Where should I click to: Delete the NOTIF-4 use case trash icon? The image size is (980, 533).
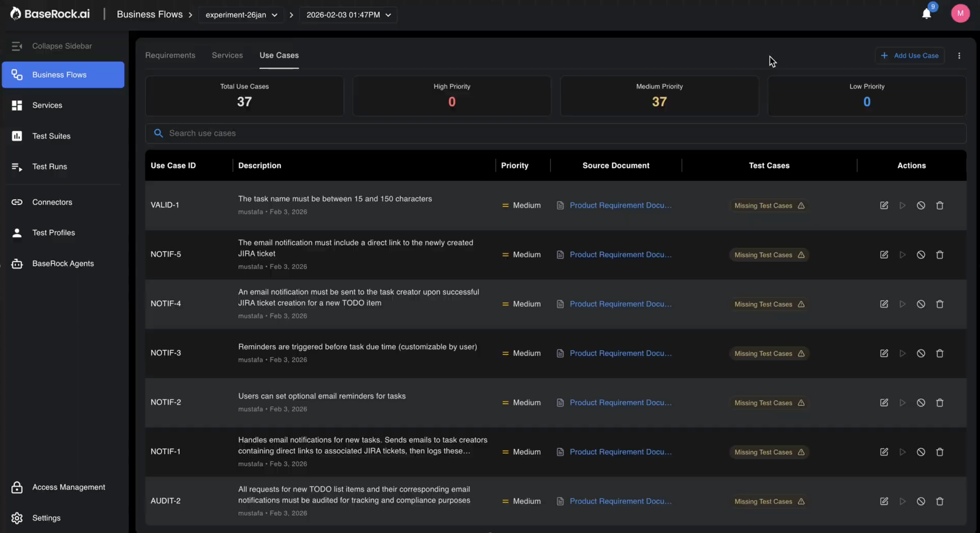click(x=940, y=304)
